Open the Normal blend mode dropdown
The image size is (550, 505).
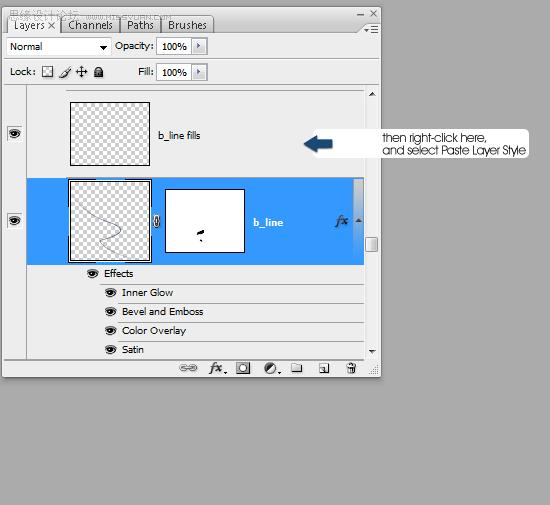(x=59, y=47)
